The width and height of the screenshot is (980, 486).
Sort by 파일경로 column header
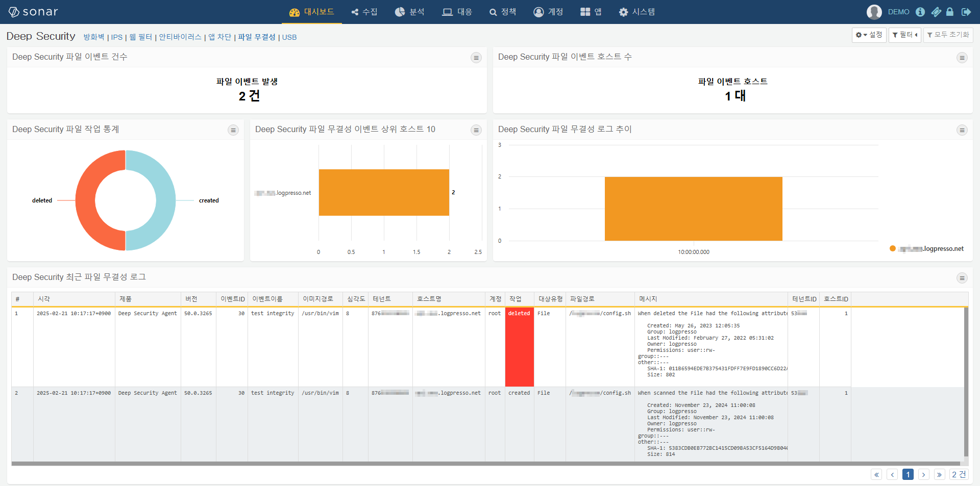click(600, 299)
